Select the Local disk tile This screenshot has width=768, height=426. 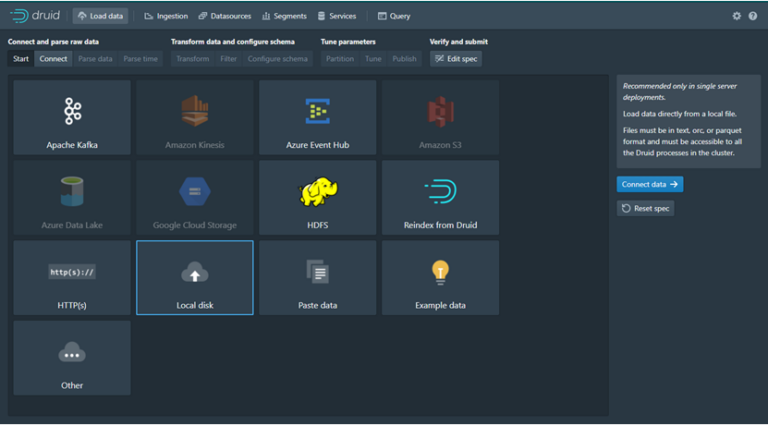(195, 278)
